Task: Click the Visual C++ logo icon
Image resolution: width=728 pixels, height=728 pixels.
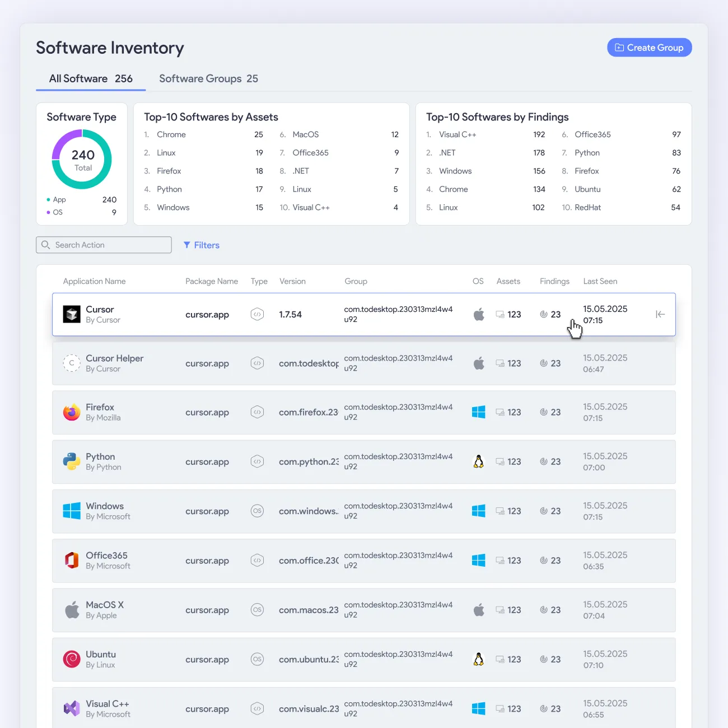Action: 72,708
